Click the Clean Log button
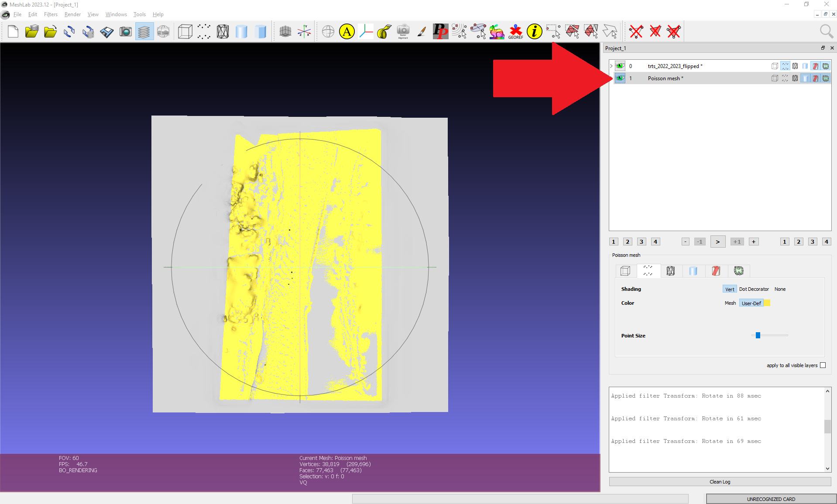Screen dimensions: 837x504 [720, 482]
